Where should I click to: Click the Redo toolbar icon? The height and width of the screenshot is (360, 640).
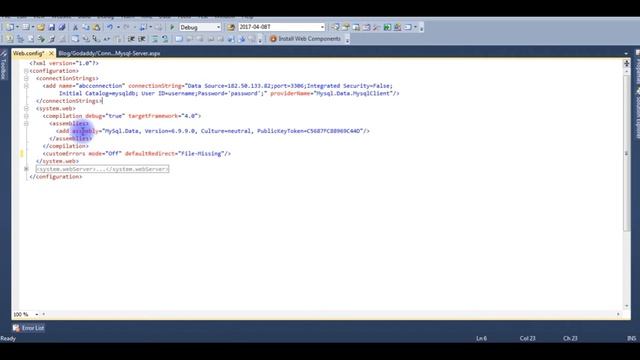pyautogui.click(x=126, y=27)
